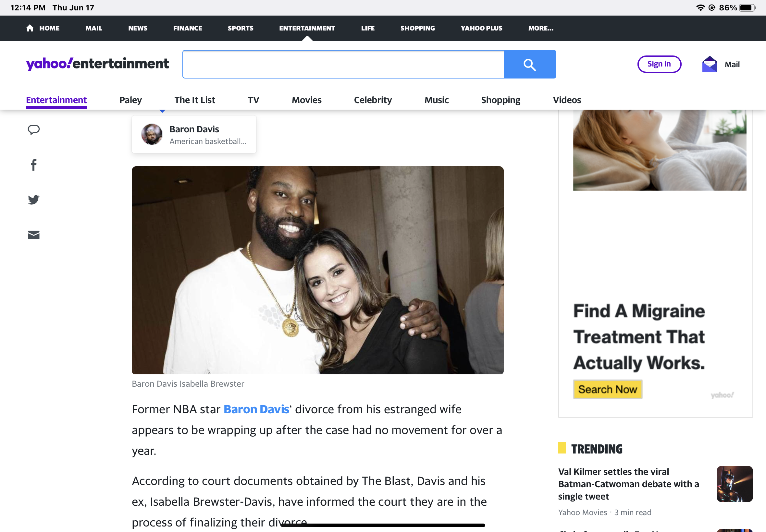This screenshot has width=766, height=532.
Task: Share article on Twitter
Action: [34, 200]
